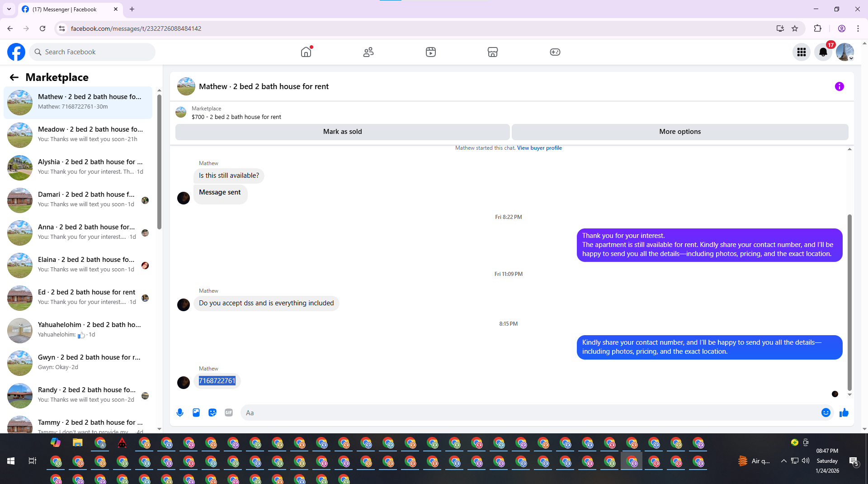Open the account profile picture menu
Viewport: 868px width, 484px height.
tap(844, 52)
